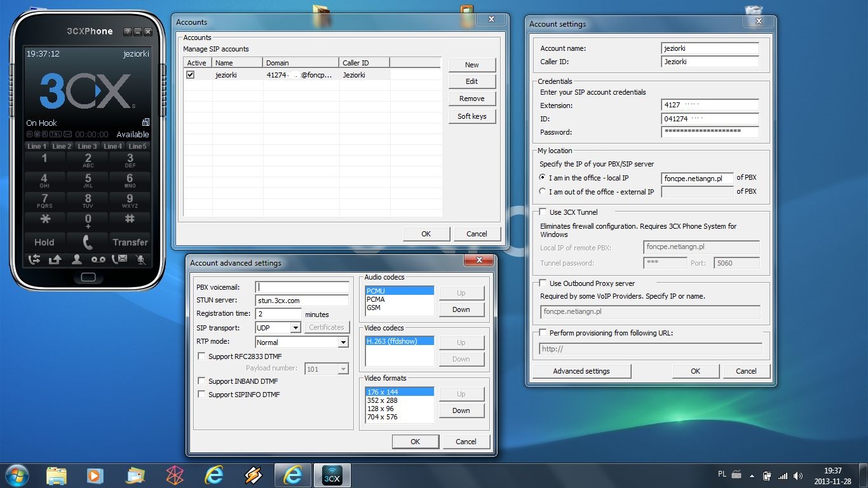Select the GSM audio codec
Screen dimensions: 868x488
click(400, 308)
